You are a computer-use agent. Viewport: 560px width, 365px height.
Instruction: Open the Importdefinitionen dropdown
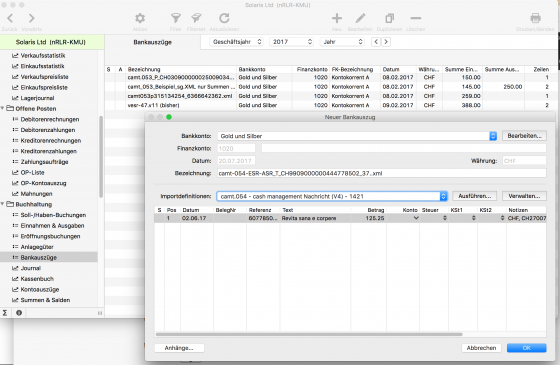pos(332,196)
